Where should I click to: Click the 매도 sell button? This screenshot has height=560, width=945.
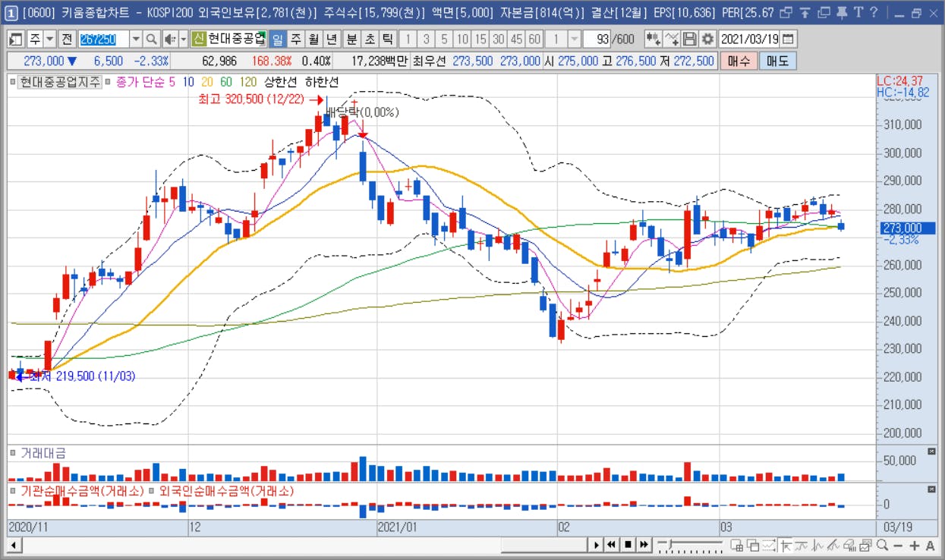[777, 61]
